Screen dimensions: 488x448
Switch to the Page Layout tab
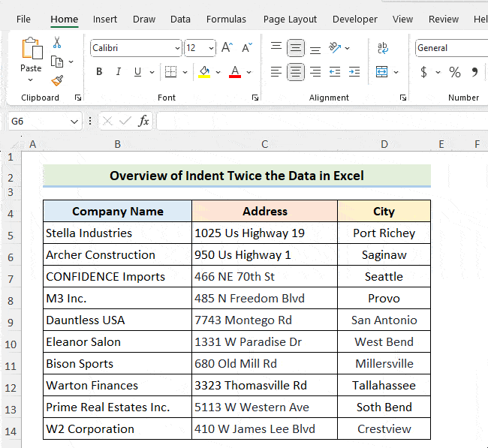pyautogui.click(x=290, y=20)
